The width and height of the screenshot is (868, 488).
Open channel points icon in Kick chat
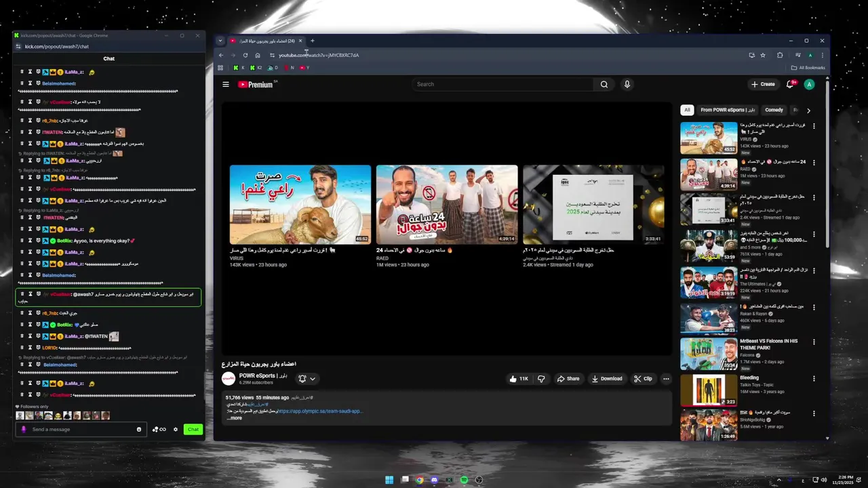(159, 429)
